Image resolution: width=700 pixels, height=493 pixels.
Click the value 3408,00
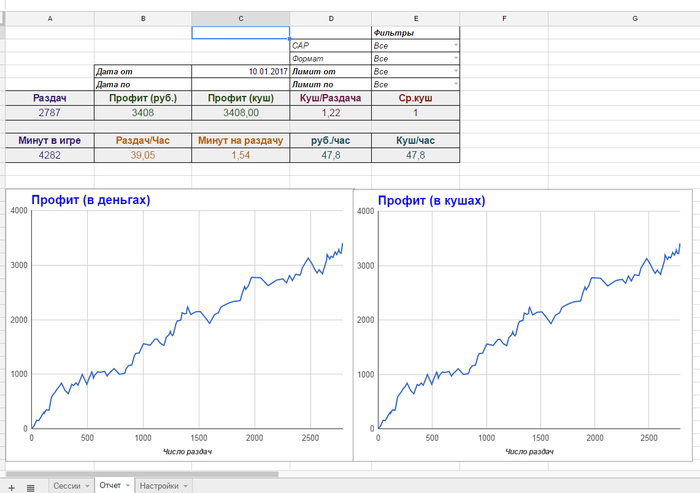click(x=241, y=113)
